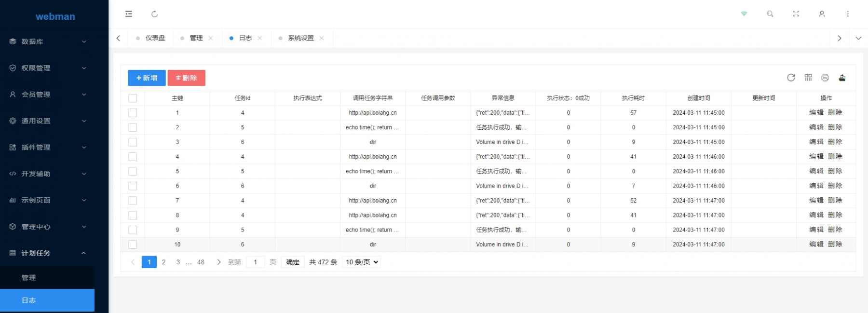868x313 pixels.
Task: Expand the 插件管理 menu chevron
Action: coord(84,147)
